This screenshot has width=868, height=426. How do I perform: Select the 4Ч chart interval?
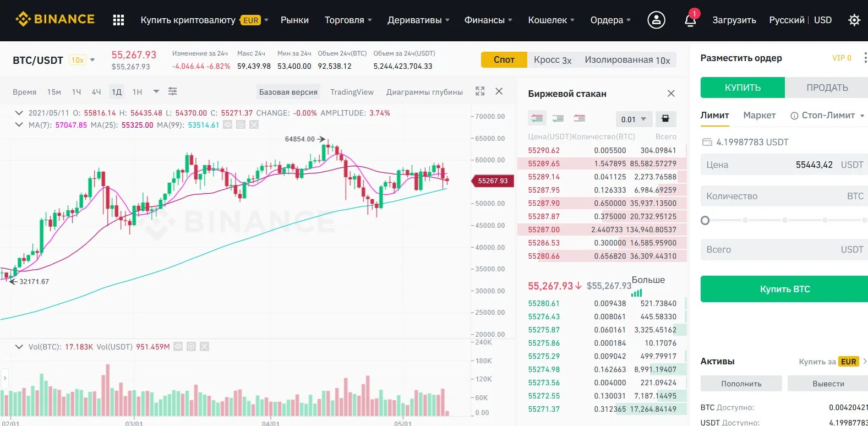click(x=96, y=92)
